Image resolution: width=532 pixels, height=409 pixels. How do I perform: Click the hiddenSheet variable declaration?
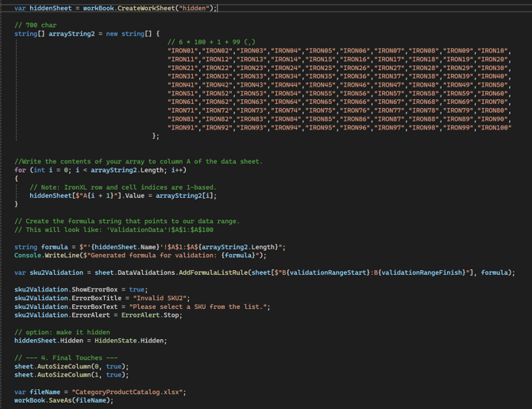(x=51, y=8)
